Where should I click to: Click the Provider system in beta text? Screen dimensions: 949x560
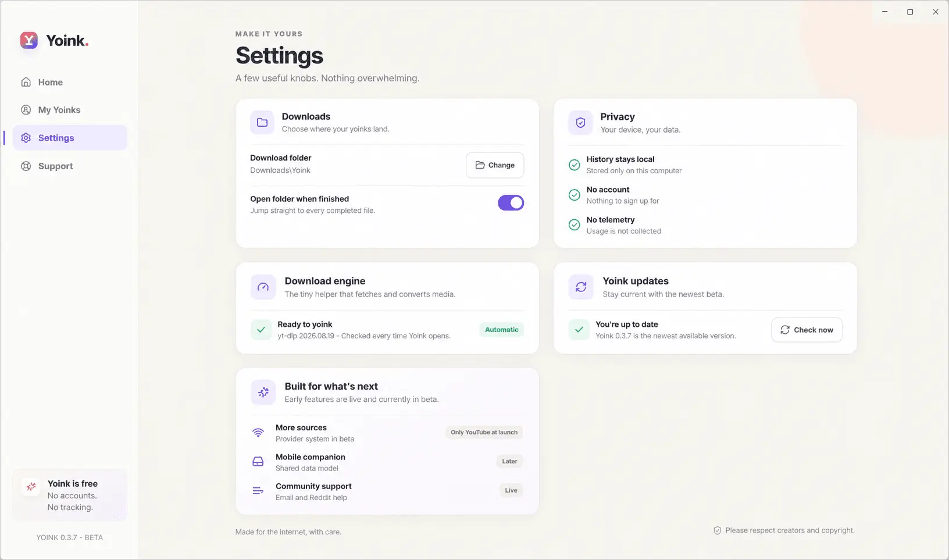[x=315, y=439]
